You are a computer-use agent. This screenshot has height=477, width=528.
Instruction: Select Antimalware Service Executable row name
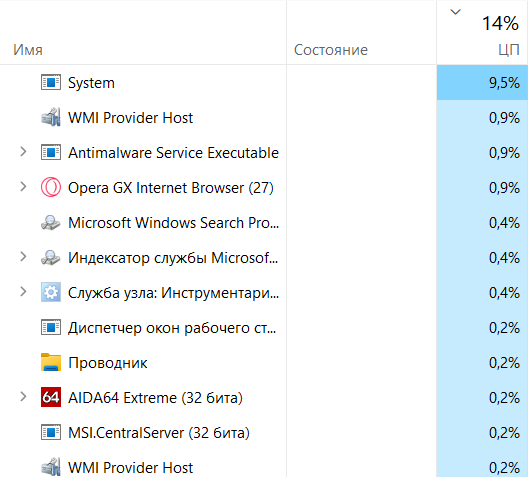(x=173, y=153)
